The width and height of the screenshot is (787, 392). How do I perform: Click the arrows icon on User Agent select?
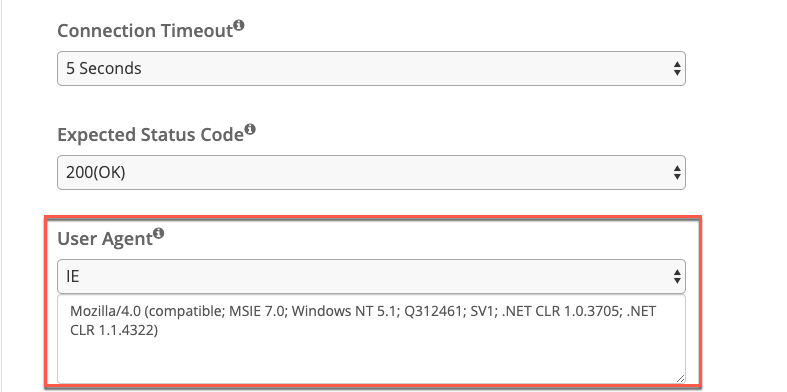(x=677, y=277)
